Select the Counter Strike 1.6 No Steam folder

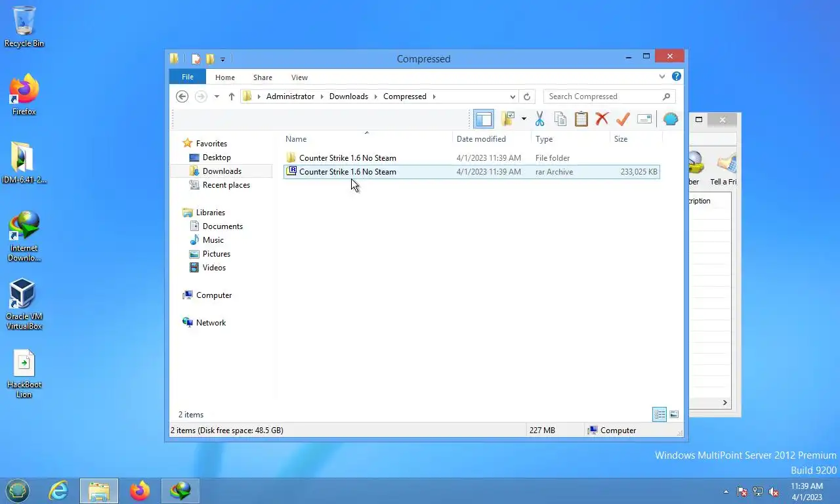[x=471, y=158]
